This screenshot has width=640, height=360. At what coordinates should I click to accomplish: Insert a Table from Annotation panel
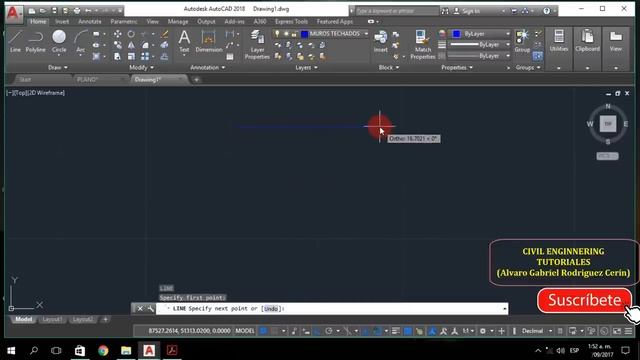(x=230, y=57)
